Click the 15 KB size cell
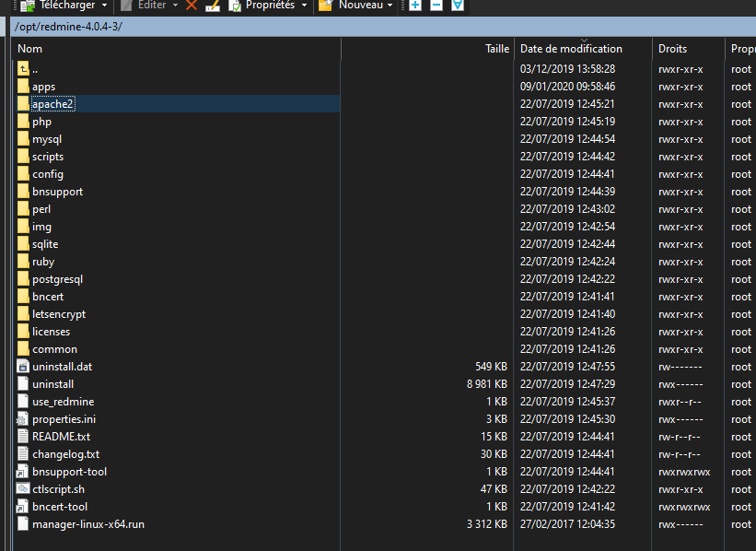 click(494, 437)
